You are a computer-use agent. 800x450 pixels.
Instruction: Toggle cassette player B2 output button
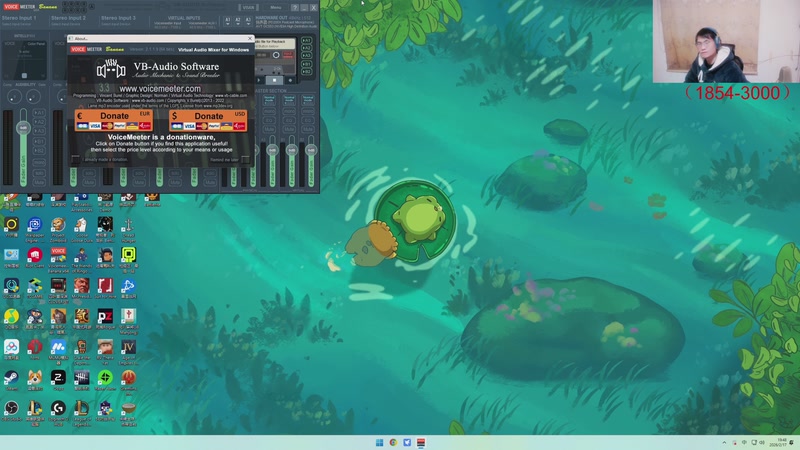306,71
